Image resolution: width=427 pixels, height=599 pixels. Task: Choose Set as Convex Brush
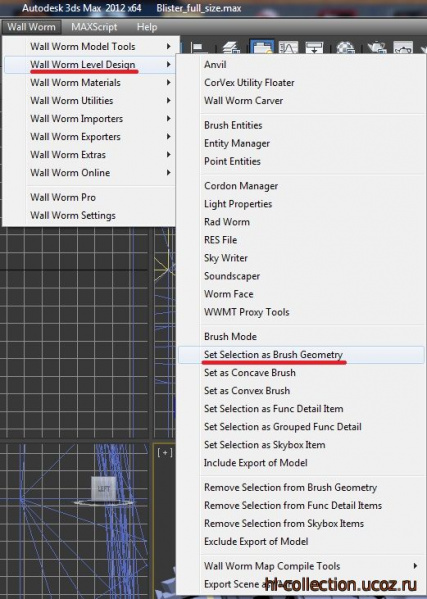247,390
